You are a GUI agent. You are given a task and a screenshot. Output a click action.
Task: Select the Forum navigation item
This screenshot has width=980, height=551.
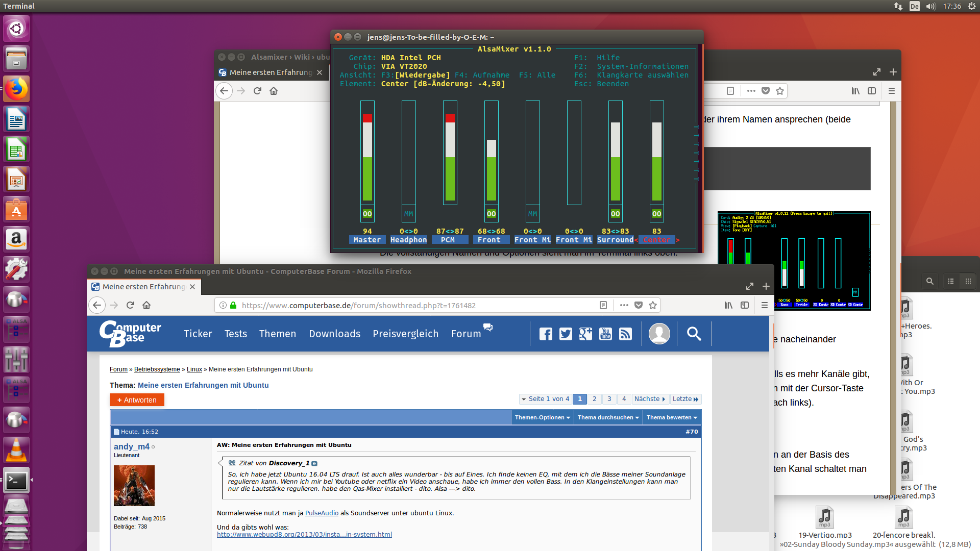point(466,334)
